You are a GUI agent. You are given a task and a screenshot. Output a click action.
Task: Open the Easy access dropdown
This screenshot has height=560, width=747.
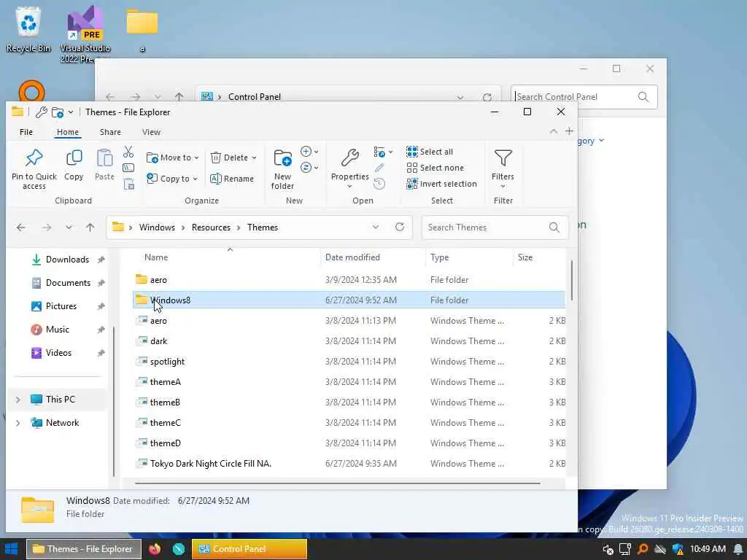click(x=309, y=168)
